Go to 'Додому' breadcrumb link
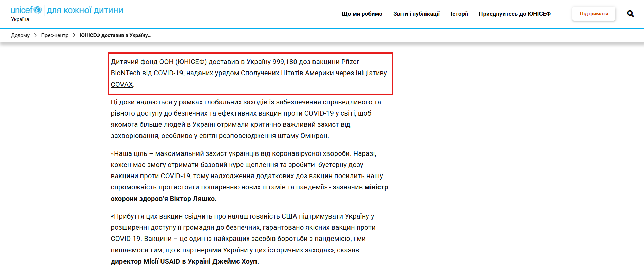 pos(20,35)
